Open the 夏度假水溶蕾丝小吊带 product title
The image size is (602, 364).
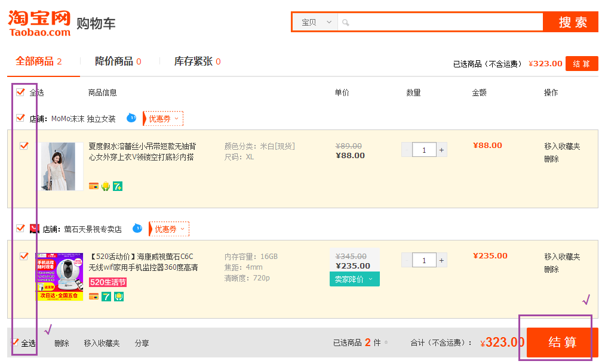142,152
